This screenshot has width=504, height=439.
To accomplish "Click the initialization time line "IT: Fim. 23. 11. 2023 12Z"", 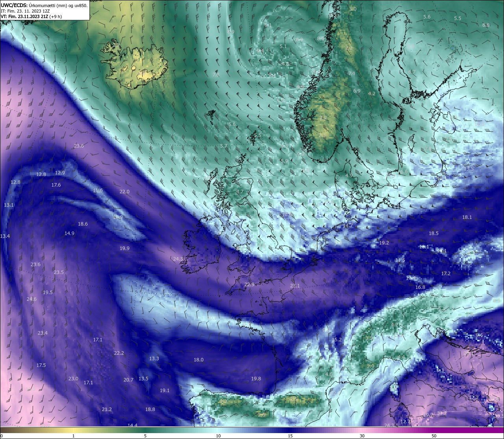I will point(25,11).
